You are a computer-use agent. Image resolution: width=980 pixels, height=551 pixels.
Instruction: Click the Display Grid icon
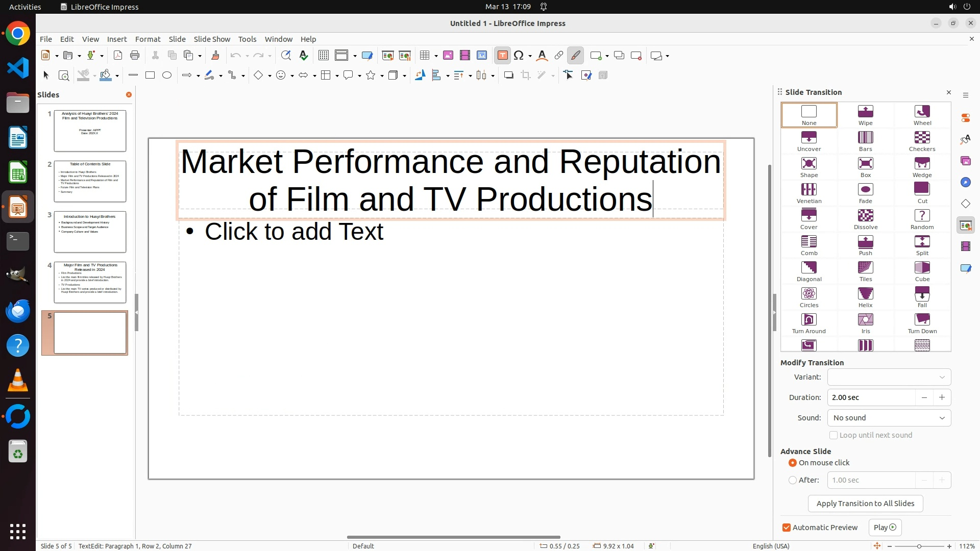[323, 56]
